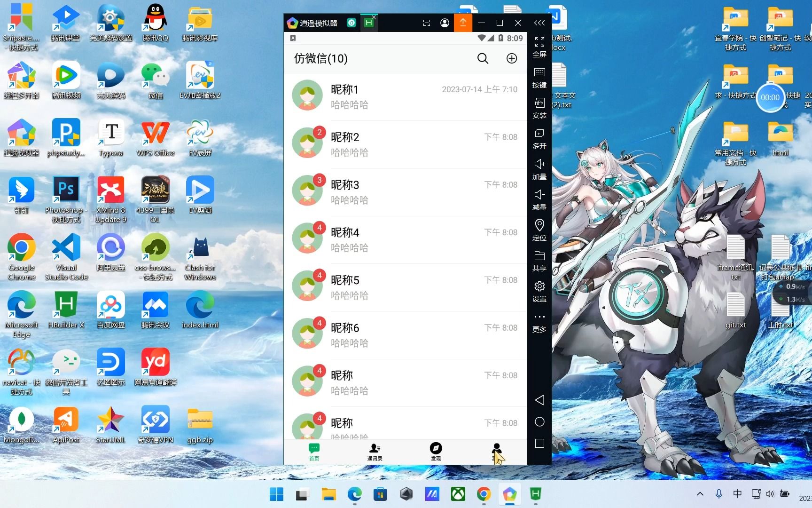Open chat with 昵称1

coord(405,97)
